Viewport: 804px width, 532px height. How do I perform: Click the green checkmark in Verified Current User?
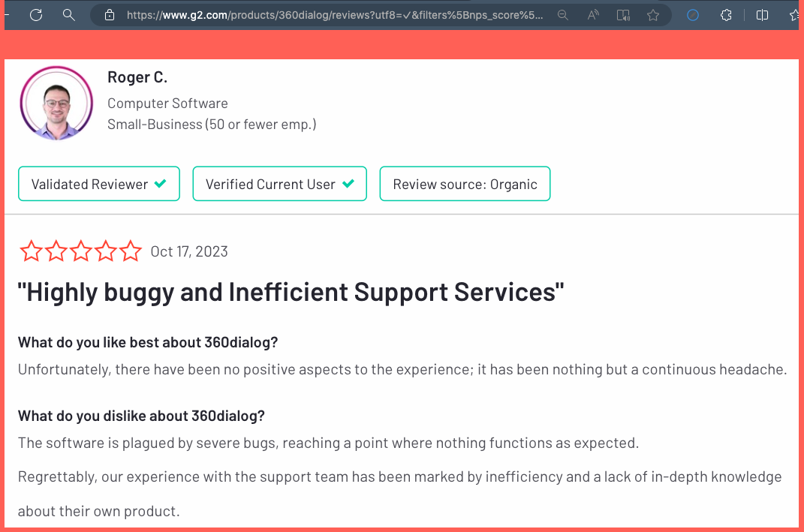pyautogui.click(x=348, y=183)
